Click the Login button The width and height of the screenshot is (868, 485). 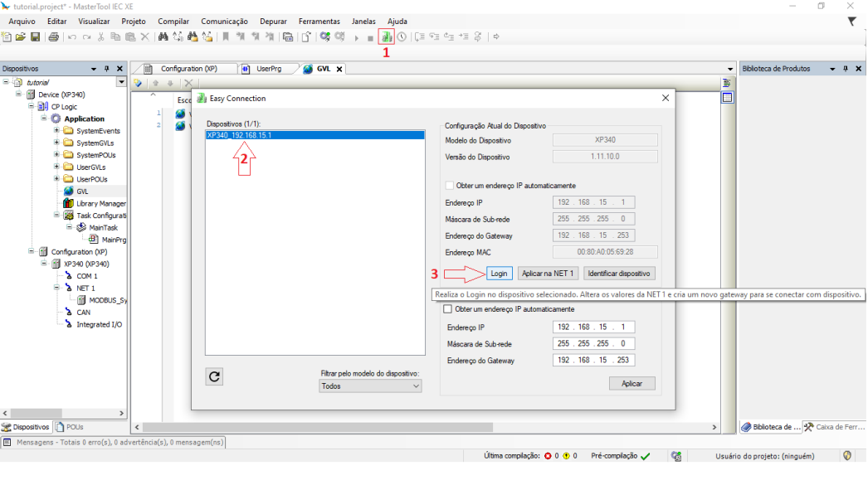coord(499,274)
